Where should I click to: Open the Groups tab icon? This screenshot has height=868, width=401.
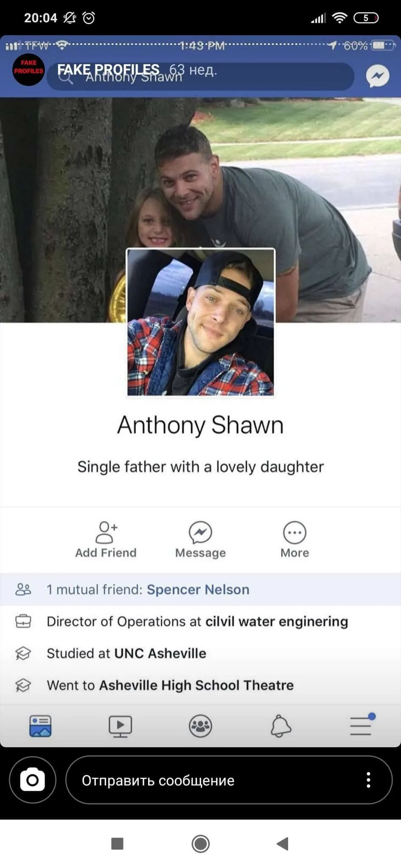coord(200,726)
